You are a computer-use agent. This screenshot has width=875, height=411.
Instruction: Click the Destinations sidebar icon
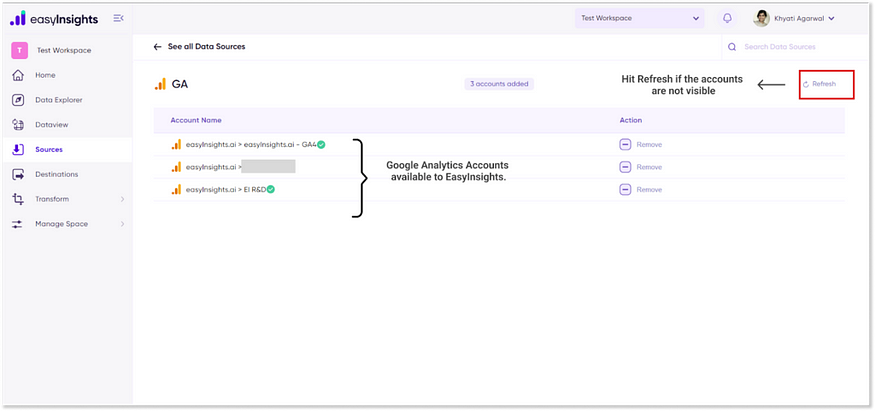pos(18,174)
